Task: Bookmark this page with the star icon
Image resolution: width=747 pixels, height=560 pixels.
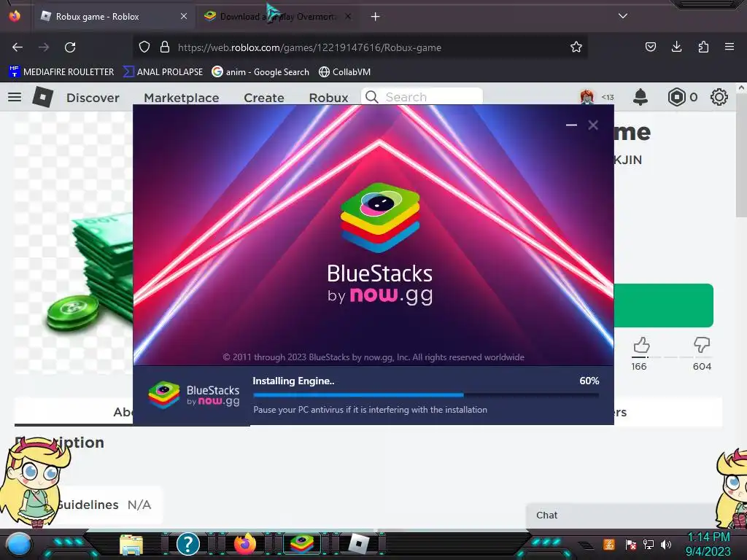Action: (x=576, y=47)
